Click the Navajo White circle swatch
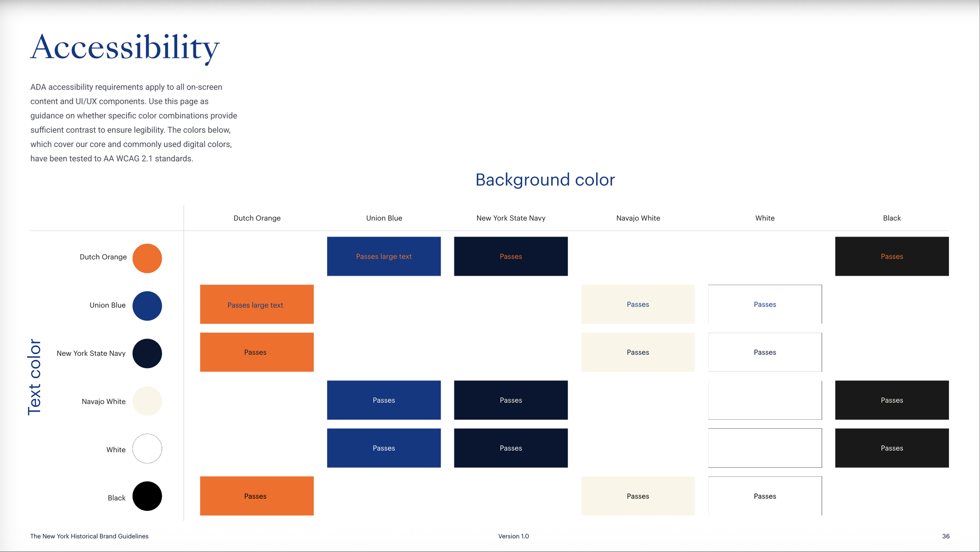 click(147, 401)
